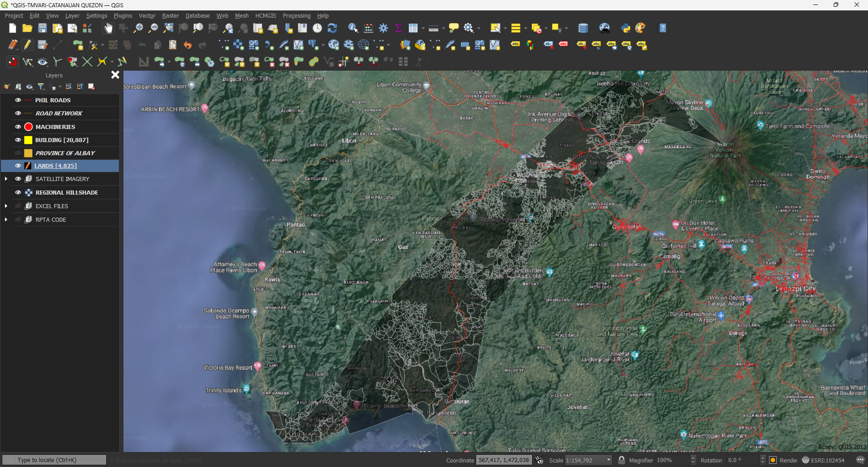
Task: Open the Temporal Controller clock icon
Action: (x=317, y=28)
